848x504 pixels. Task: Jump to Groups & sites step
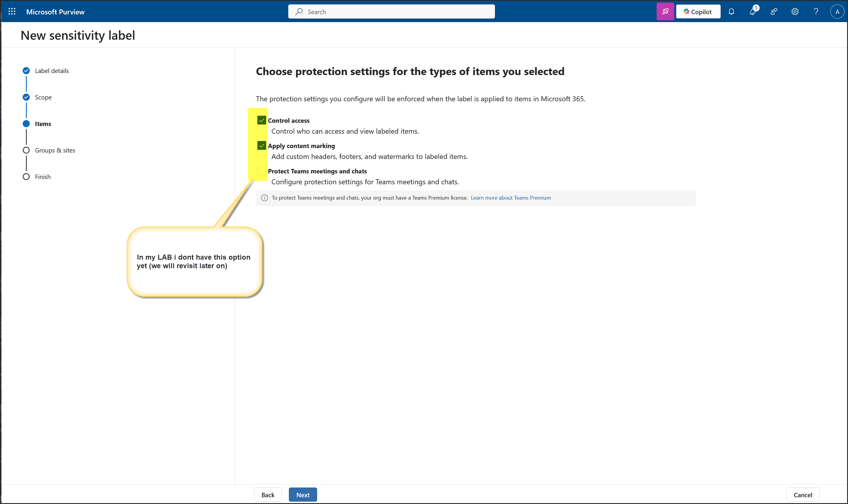click(55, 150)
